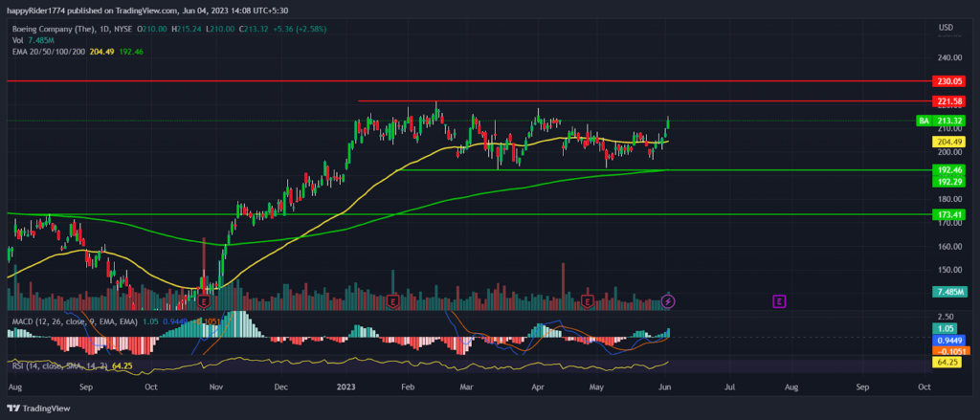Click the 160.00 price axis tick
This screenshot has height=420, width=980.
[949, 246]
